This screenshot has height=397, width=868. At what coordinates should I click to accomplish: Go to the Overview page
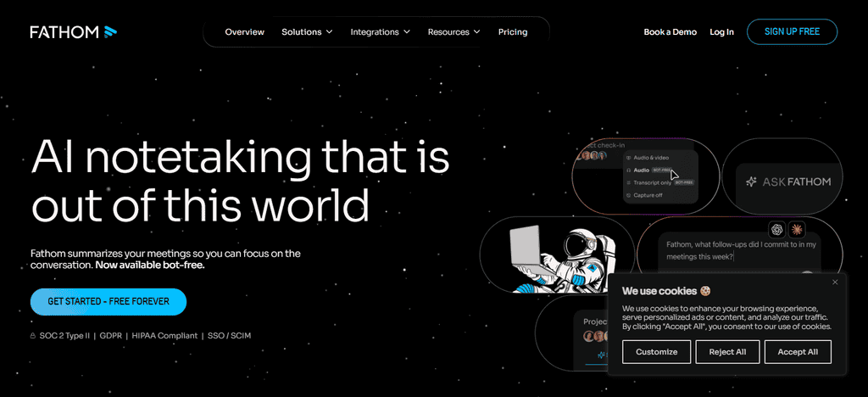[245, 32]
